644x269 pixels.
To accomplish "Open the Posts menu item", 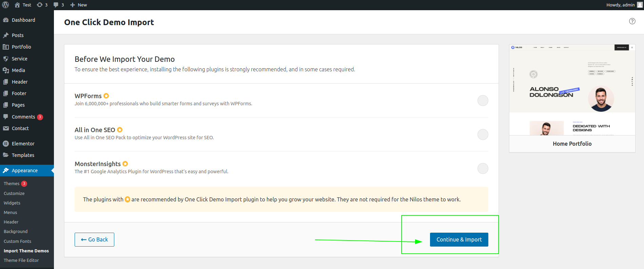I will [27, 35].
